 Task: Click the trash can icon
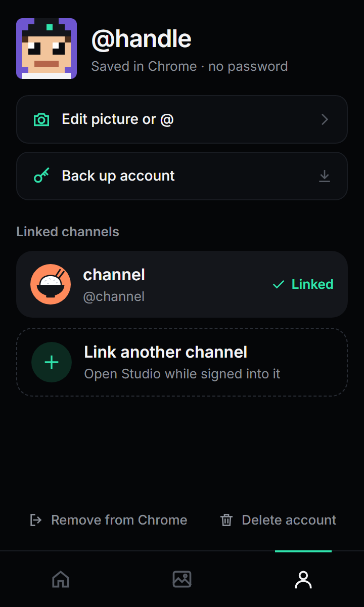[x=226, y=520]
